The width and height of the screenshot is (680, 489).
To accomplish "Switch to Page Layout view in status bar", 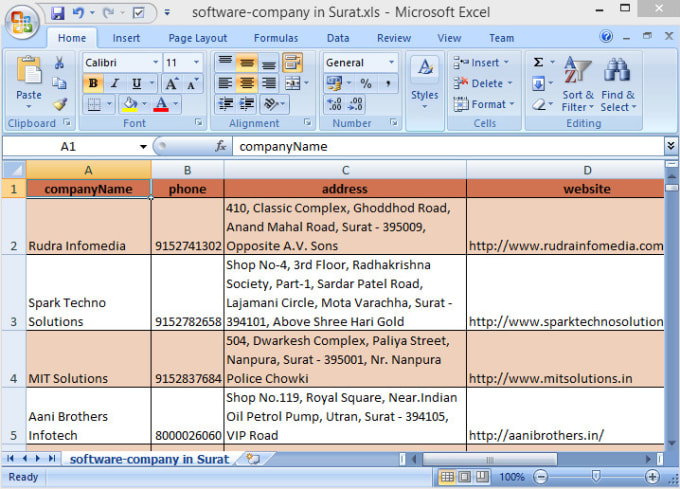I will tap(464, 477).
